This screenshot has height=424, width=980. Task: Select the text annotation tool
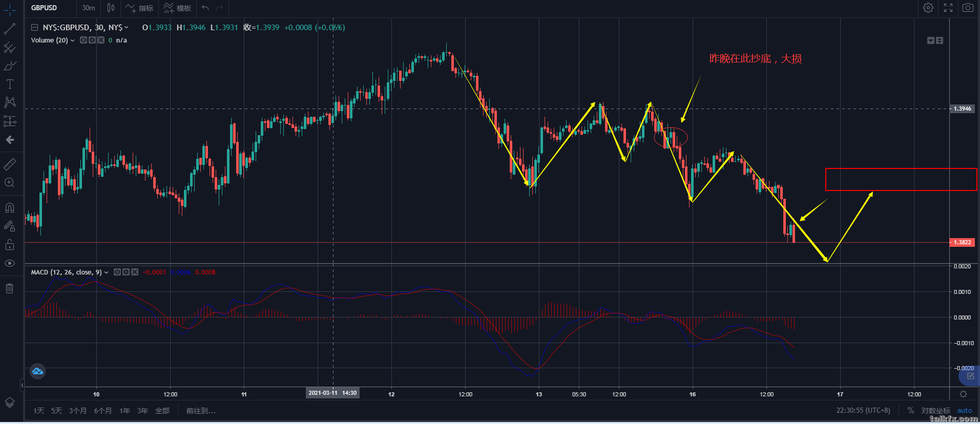[10, 84]
